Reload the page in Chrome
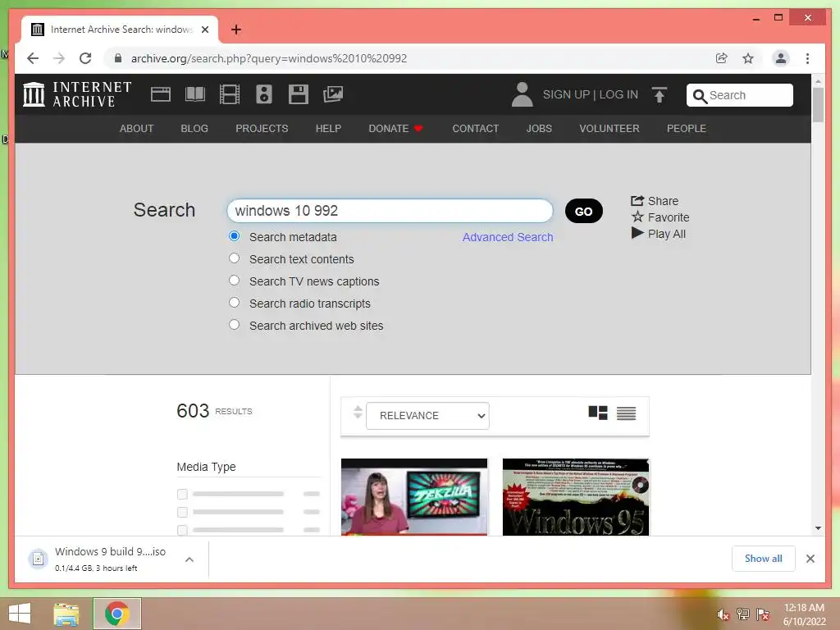 point(85,58)
